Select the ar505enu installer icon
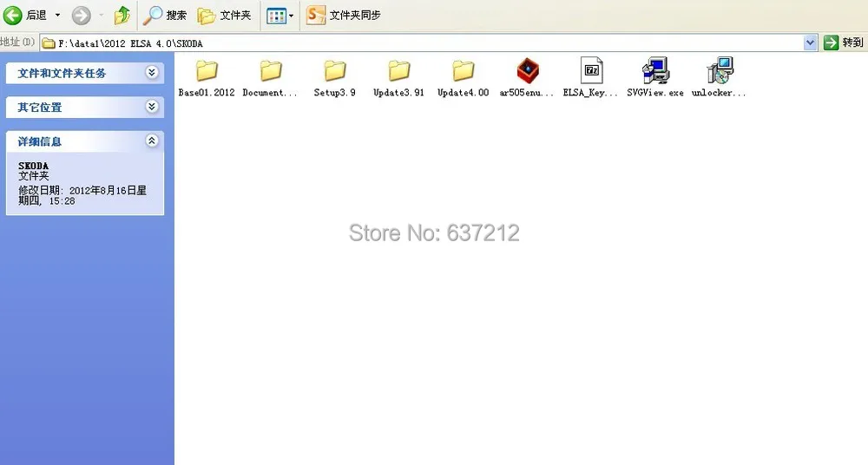Image resolution: width=868 pixels, height=465 pixels. (528, 70)
